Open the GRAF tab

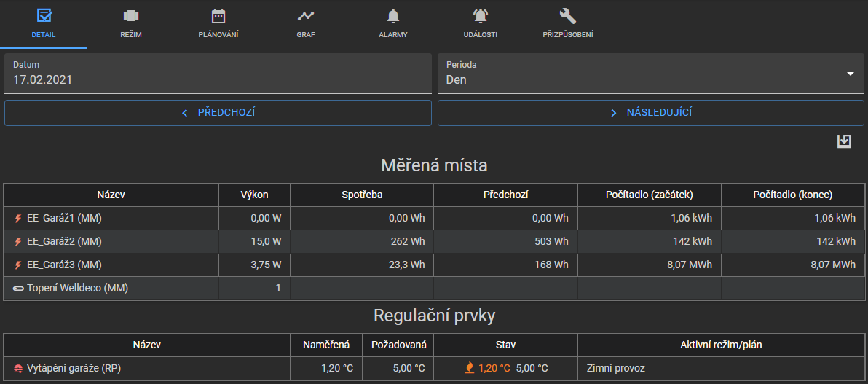click(x=306, y=24)
